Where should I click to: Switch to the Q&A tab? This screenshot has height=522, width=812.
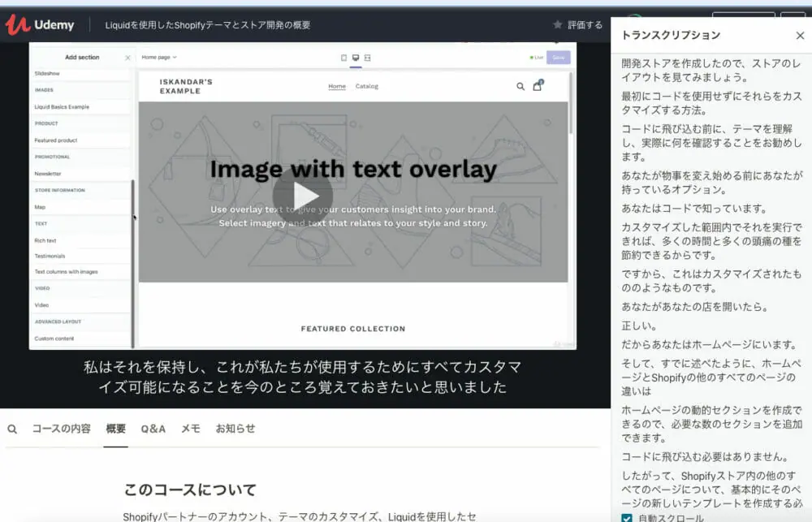coord(153,429)
